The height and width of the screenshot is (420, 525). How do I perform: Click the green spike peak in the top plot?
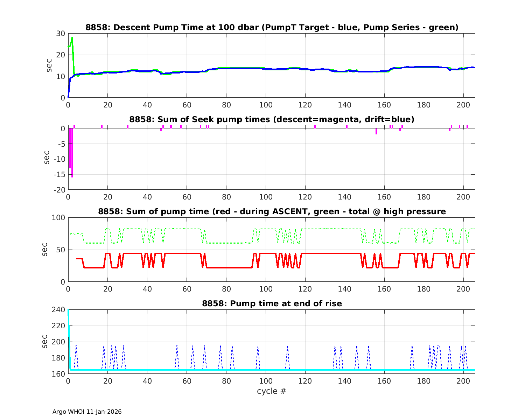pos(72,38)
